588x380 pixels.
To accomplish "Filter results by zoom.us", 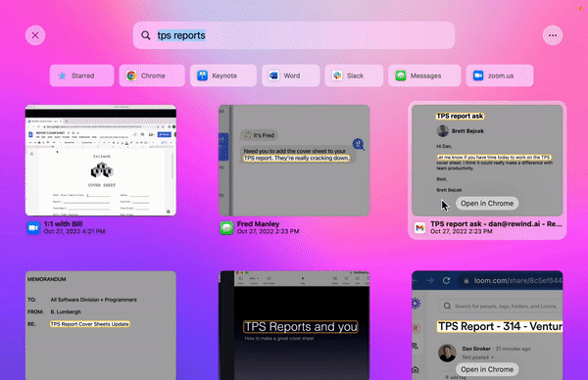I will 500,75.
